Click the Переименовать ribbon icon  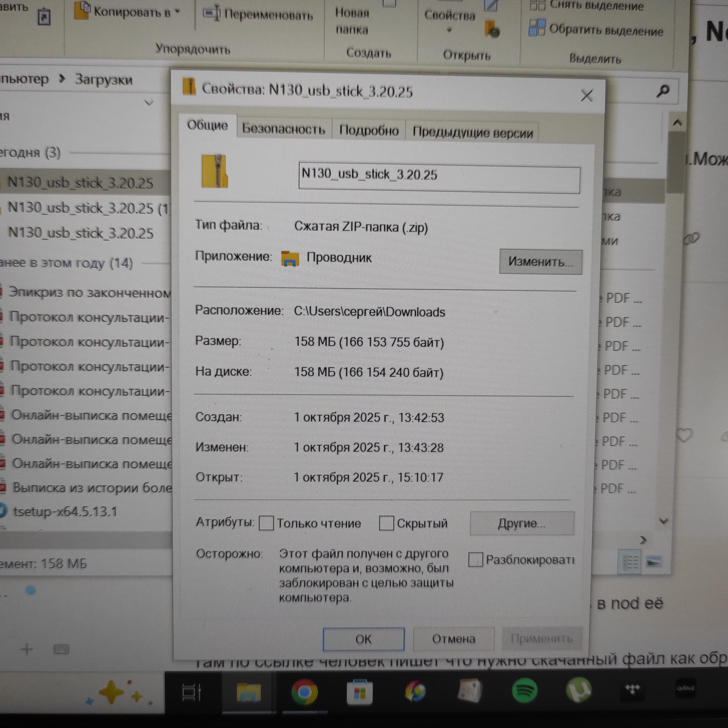click(x=212, y=14)
